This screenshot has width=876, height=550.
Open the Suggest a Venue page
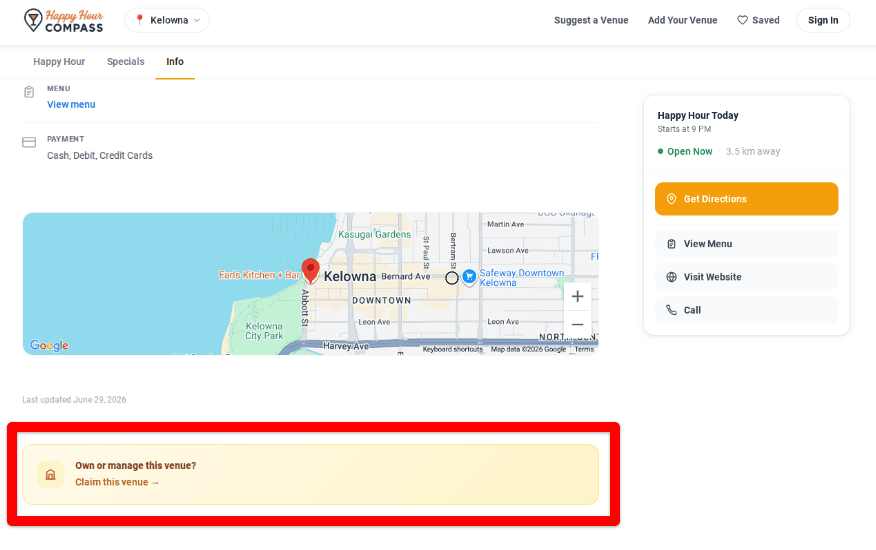coord(591,20)
